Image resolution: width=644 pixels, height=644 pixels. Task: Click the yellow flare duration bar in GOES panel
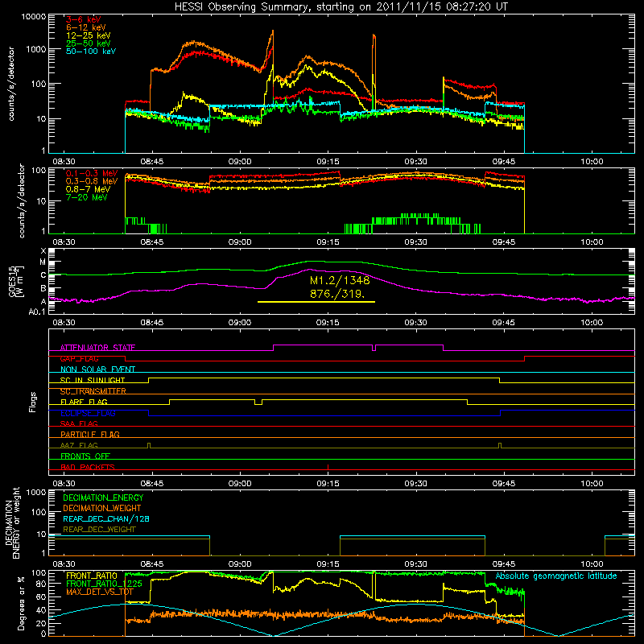click(x=316, y=302)
